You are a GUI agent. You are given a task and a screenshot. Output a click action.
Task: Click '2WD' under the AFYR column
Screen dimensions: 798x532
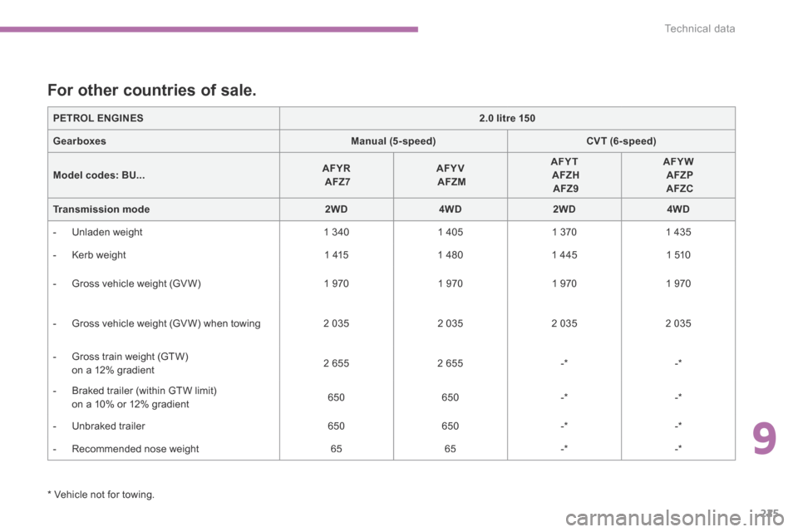click(337, 209)
